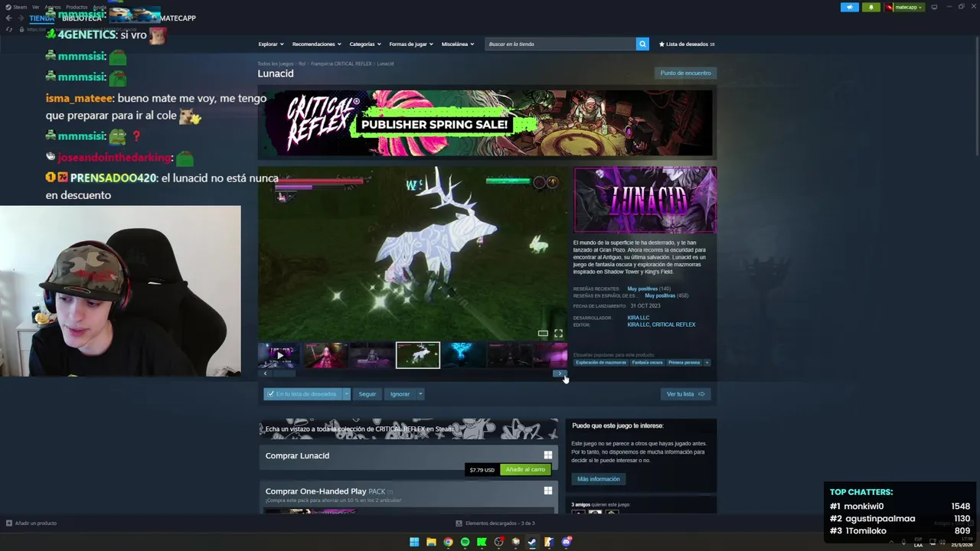Click the Ignorar button

point(400,394)
